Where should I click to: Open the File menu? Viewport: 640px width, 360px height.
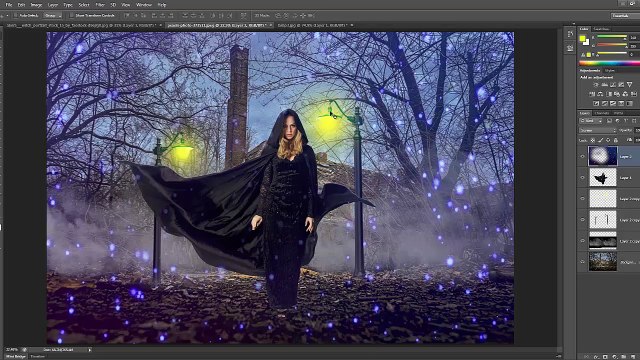click(x=9, y=5)
